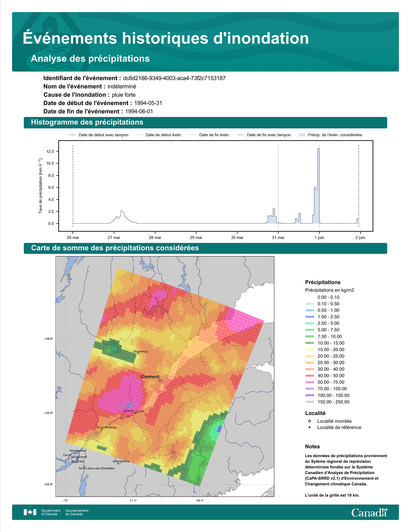The width and height of the screenshot is (411, 532).
Task: Click 'L'unité de la grille est 10 km.' note
Action: (x=332, y=495)
